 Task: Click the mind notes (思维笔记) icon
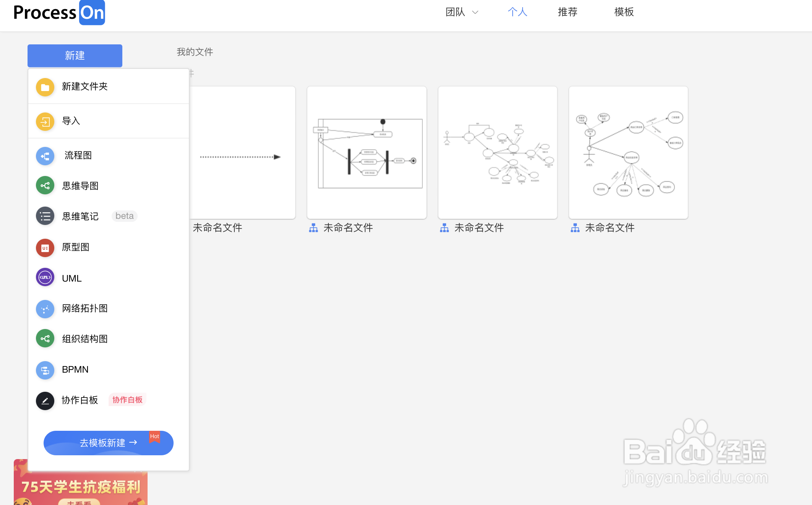pyautogui.click(x=45, y=217)
